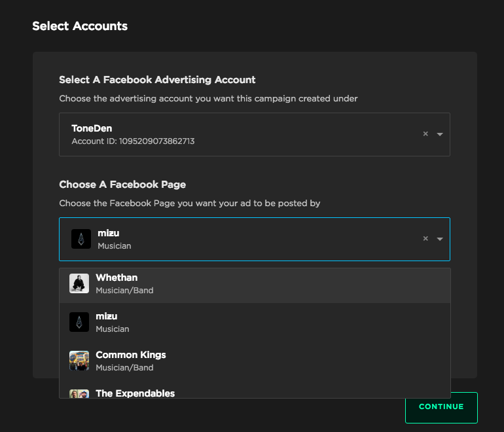Click the Expendables avatar thumbnail
The image size is (504, 432).
[79, 394]
